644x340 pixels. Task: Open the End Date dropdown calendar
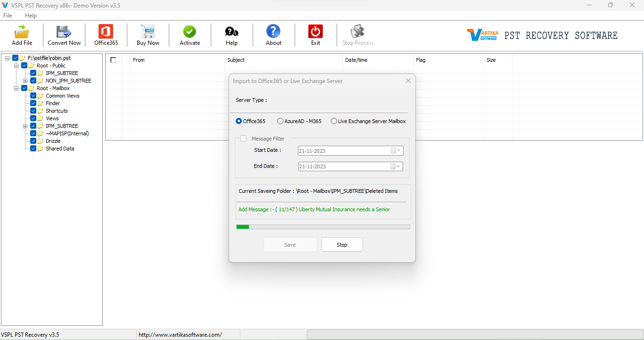[396, 166]
